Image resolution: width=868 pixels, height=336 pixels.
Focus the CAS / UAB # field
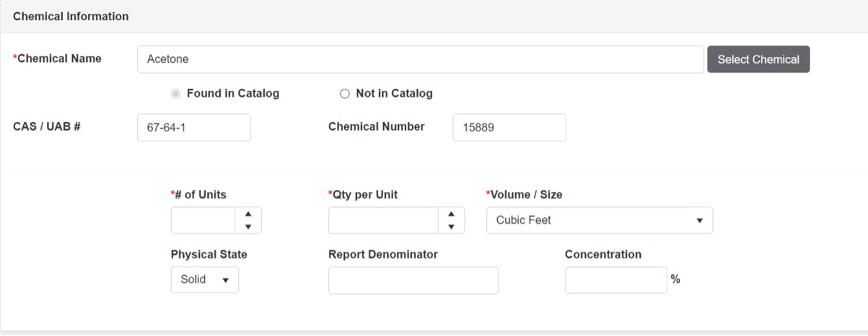194,128
